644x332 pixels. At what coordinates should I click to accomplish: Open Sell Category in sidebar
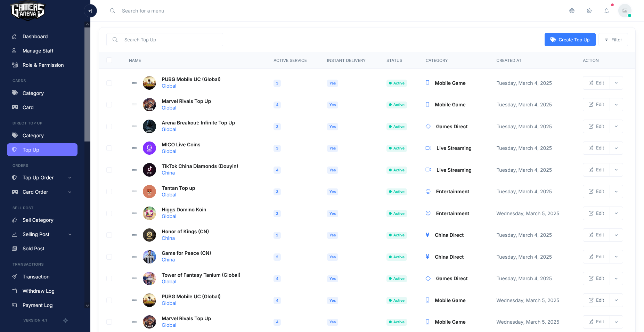pyautogui.click(x=42, y=220)
